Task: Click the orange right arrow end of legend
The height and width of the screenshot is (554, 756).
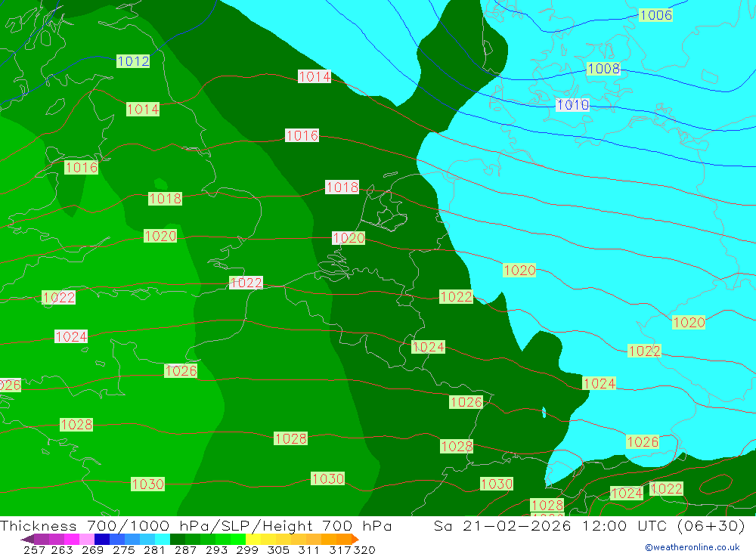Action: 355,539
